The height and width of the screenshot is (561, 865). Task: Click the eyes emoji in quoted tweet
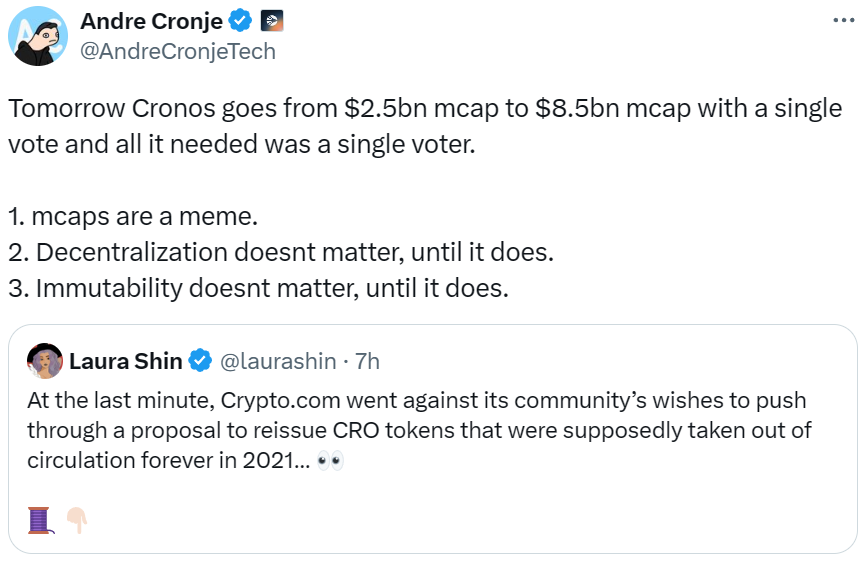(330, 461)
